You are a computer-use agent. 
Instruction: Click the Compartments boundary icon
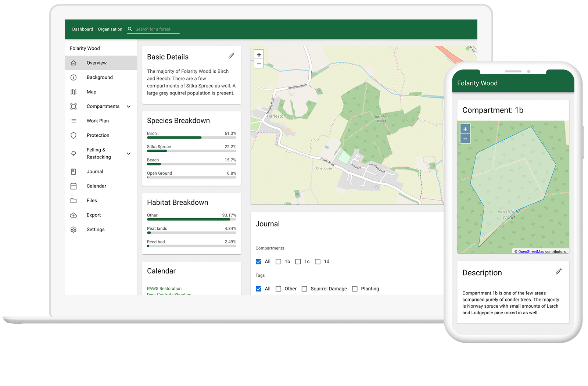coord(73,106)
